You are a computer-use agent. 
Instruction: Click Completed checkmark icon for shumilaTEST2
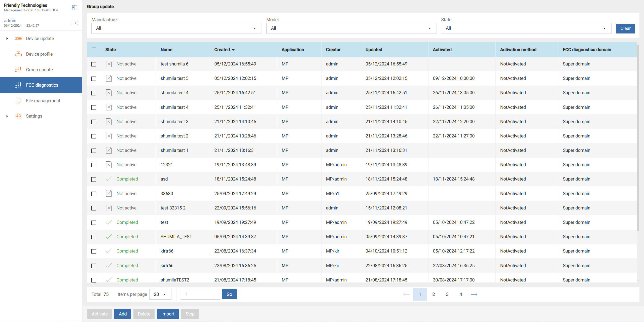click(109, 280)
